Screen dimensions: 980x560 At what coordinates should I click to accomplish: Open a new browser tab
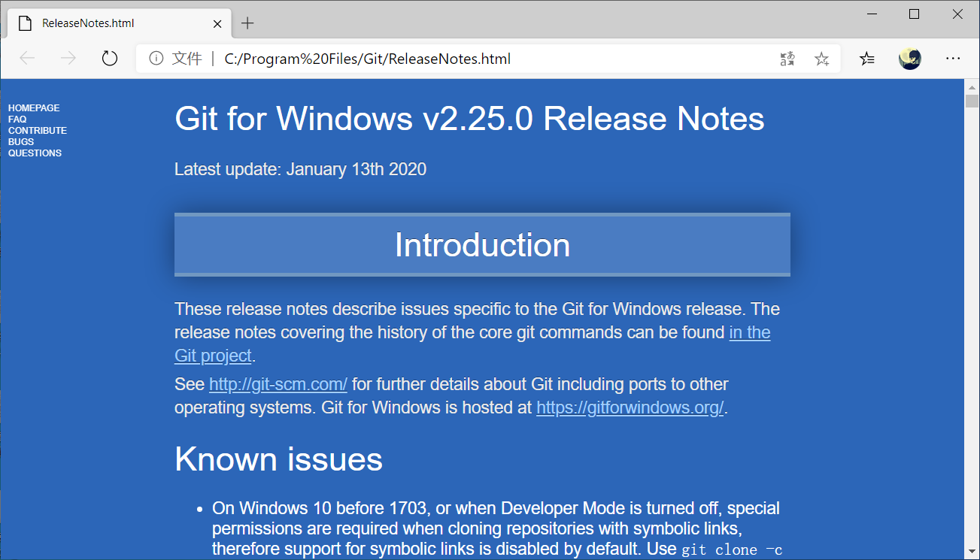point(247,23)
